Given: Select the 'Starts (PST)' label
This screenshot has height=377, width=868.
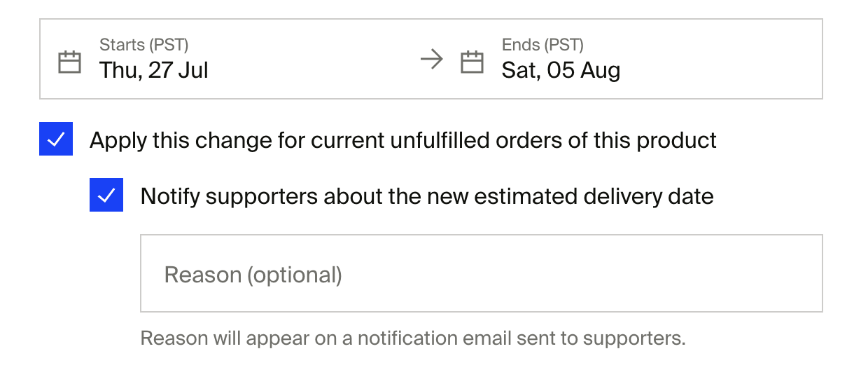Looking at the screenshot, I should [x=144, y=45].
